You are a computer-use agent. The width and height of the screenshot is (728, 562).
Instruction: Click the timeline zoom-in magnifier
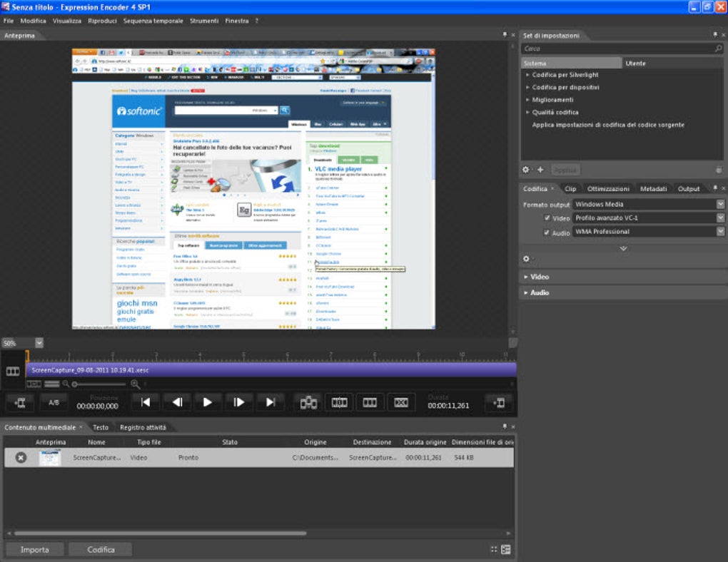pyautogui.click(x=135, y=384)
